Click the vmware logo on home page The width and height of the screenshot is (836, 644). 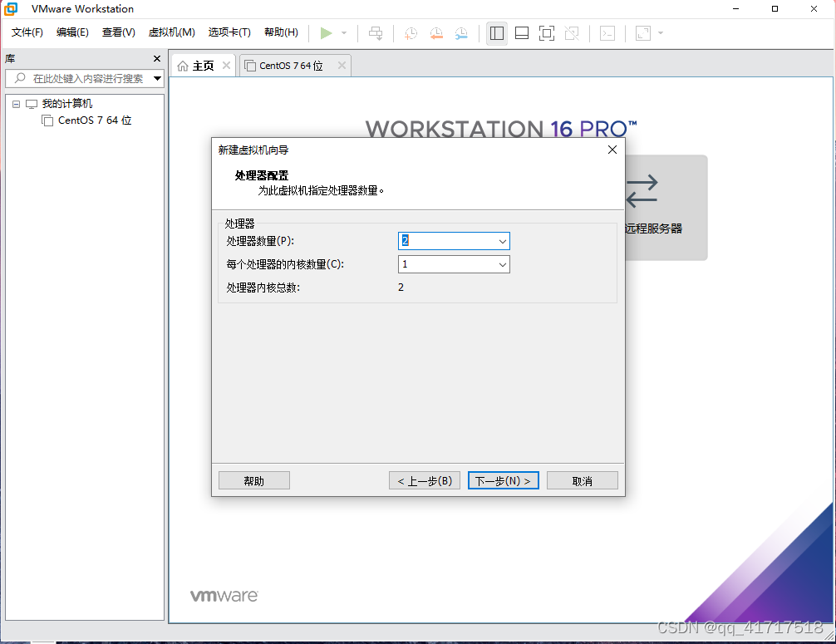tap(224, 596)
